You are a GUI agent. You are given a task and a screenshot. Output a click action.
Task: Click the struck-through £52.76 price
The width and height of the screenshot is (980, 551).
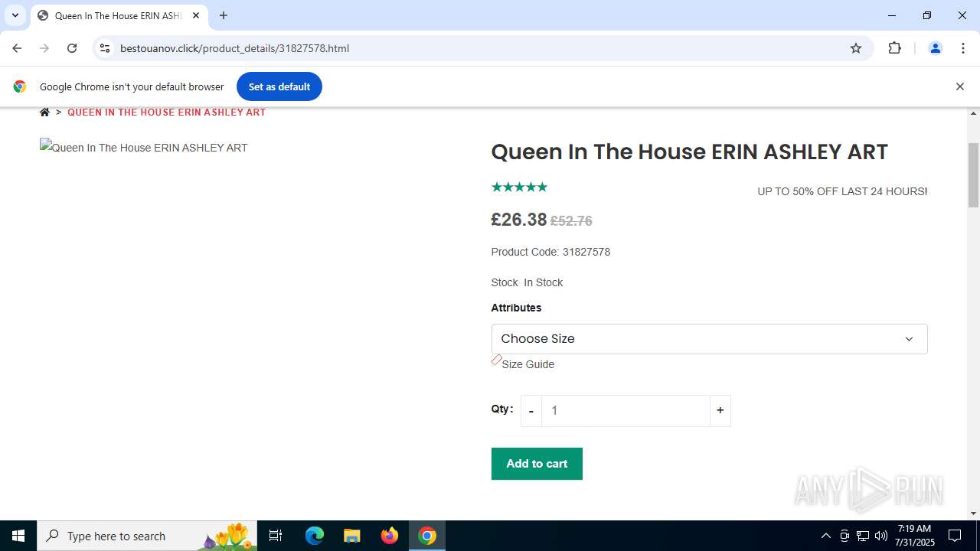click(571, 221)
